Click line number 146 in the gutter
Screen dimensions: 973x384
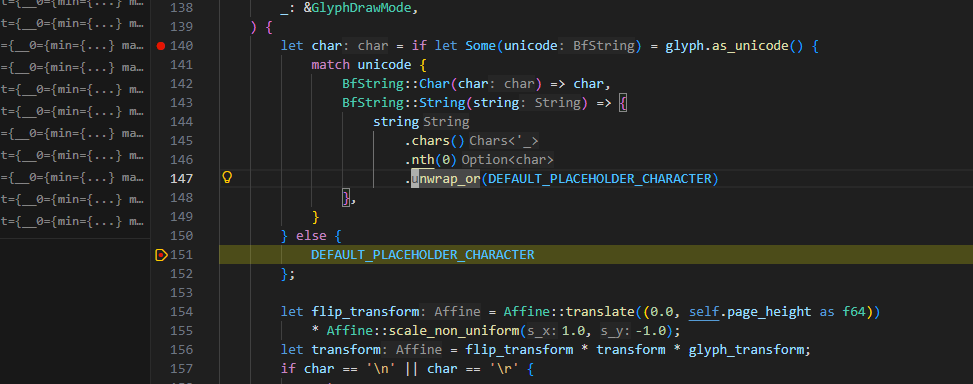point(182,160)
